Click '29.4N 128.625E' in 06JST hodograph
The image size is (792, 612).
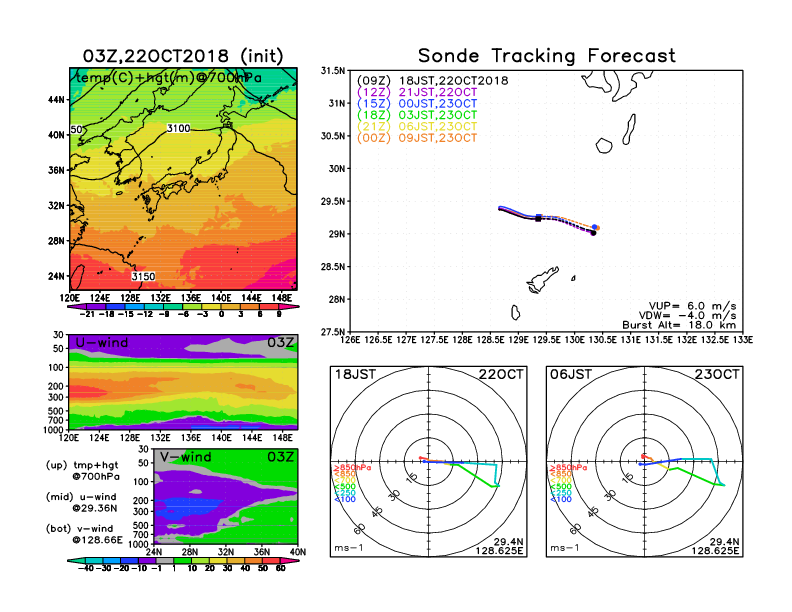[x=715, y=546]
